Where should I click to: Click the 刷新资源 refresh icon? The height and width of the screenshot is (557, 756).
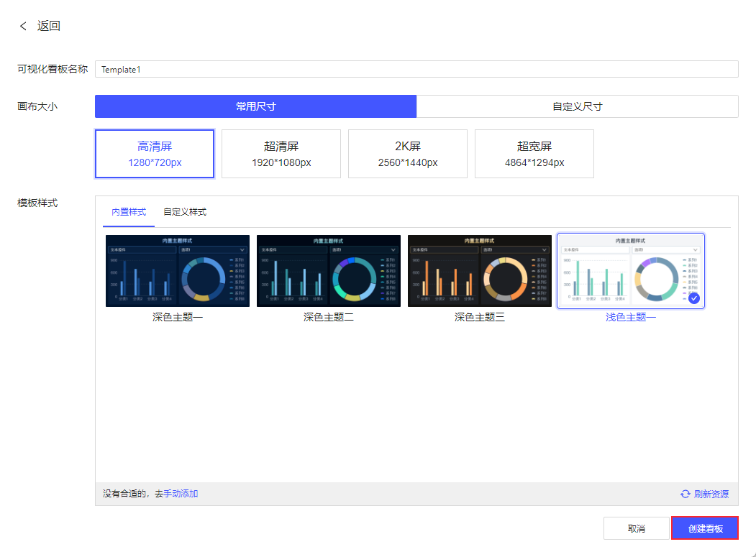(685, 494)
